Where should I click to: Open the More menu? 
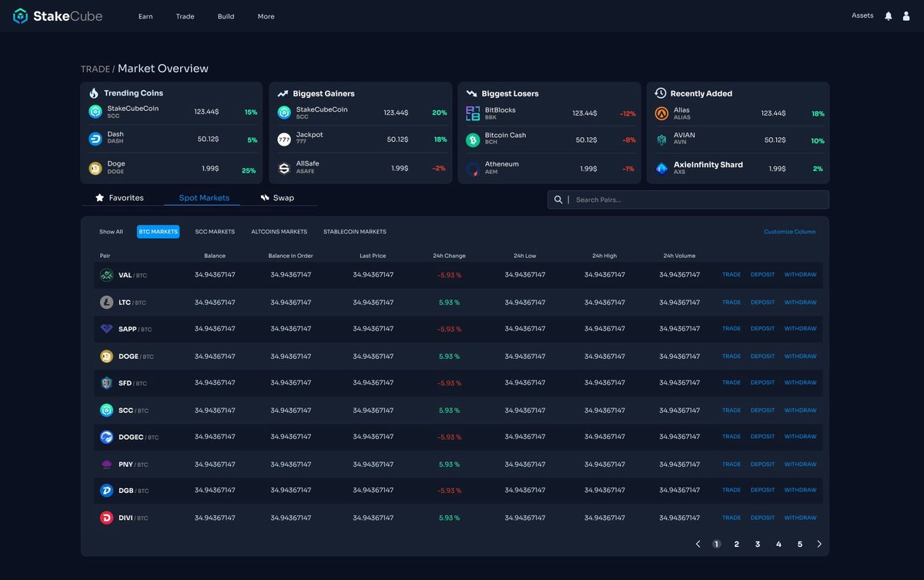266,16
